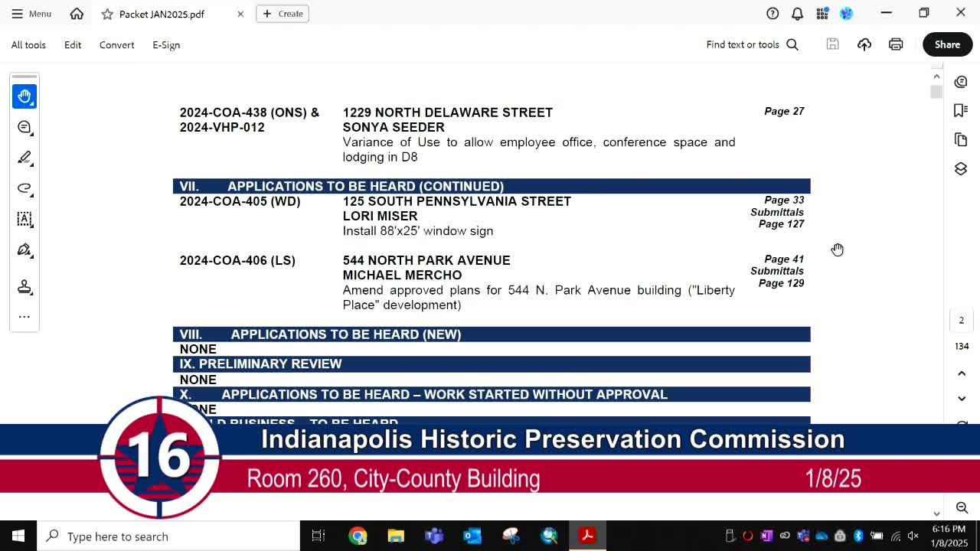Select the Stamp tool
980x551 pixels.
(24, 287)
